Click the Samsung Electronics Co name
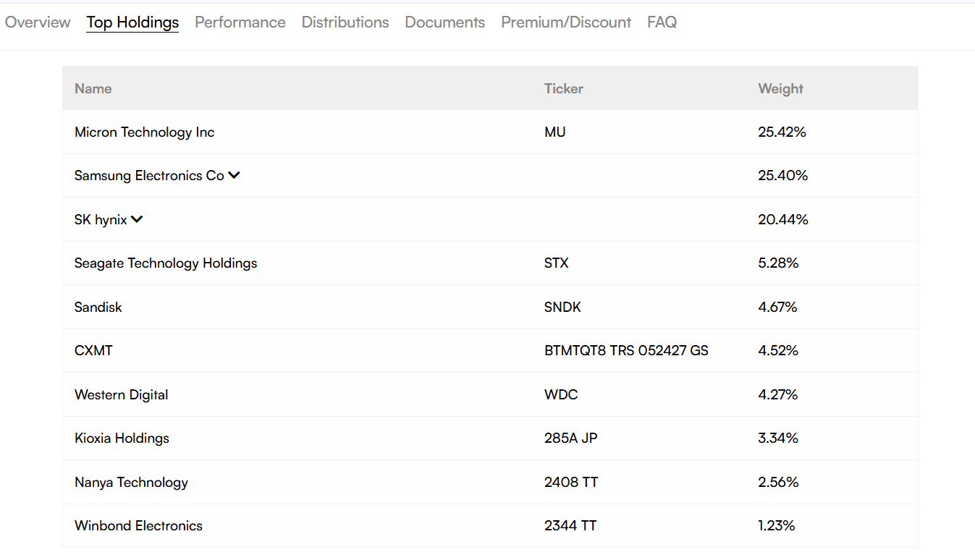The width and height of the screenshot is (975, 560). 149,176
